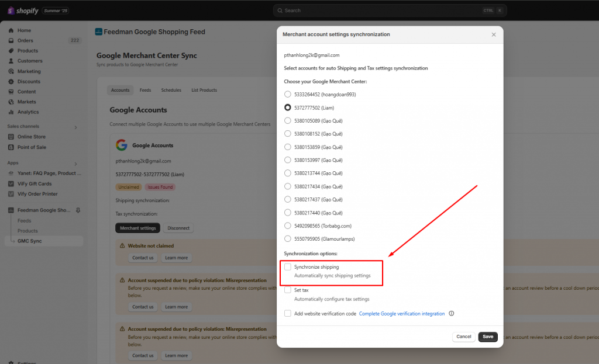Open Products under Feedman in sidebar
Screen dimensions: 599x364
pos(27,231)
